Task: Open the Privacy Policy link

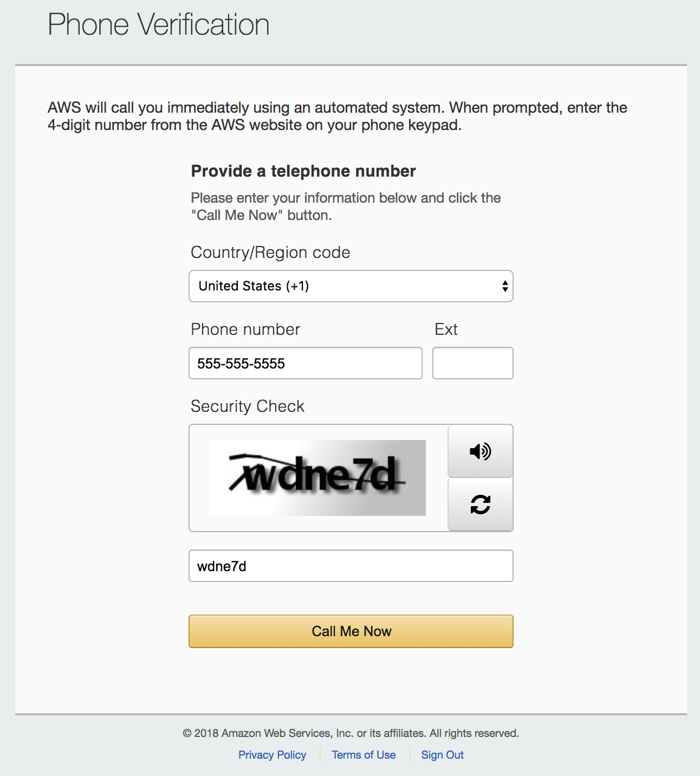Action: click(272, 755)
